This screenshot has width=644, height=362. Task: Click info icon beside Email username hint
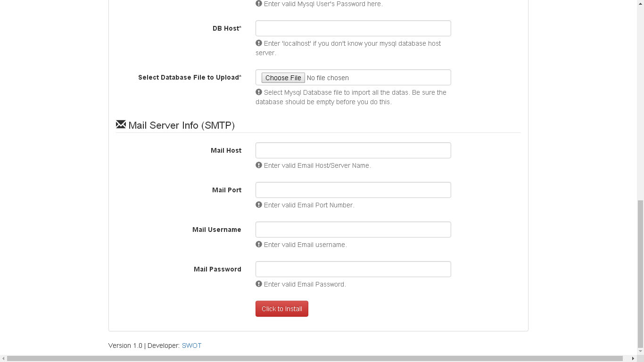pos(259,244)
